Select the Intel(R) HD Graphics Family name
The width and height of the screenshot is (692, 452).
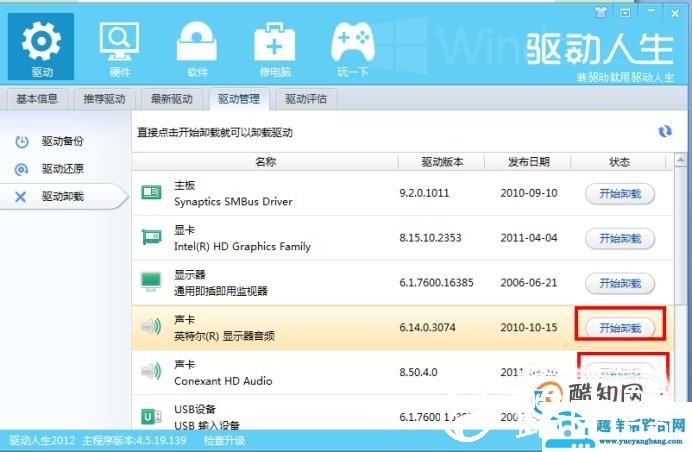[242, 246]
